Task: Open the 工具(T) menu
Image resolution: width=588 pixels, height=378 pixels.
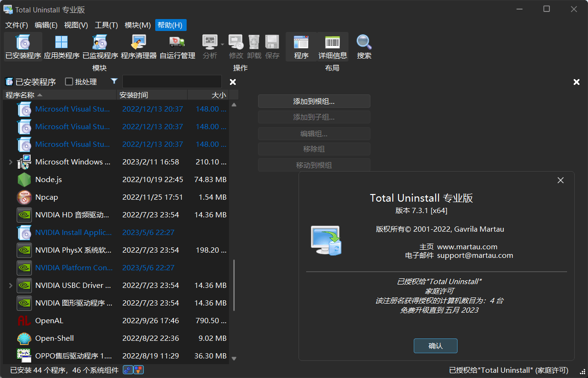Action: tap(106, 25)
